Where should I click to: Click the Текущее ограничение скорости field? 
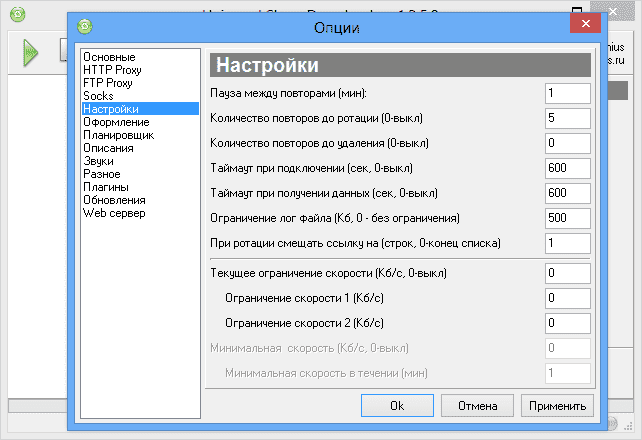click(568, 273)
